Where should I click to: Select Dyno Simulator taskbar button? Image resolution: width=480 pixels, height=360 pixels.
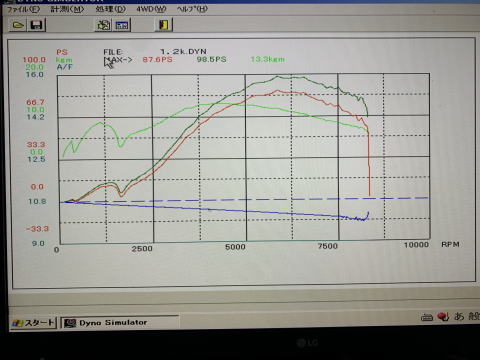(x=120, y=323)
